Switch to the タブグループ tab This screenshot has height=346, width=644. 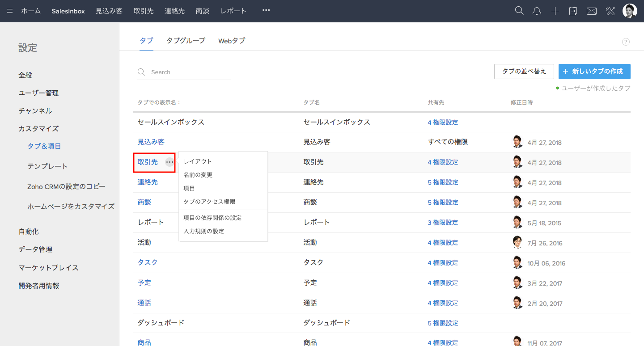point(186,41)
